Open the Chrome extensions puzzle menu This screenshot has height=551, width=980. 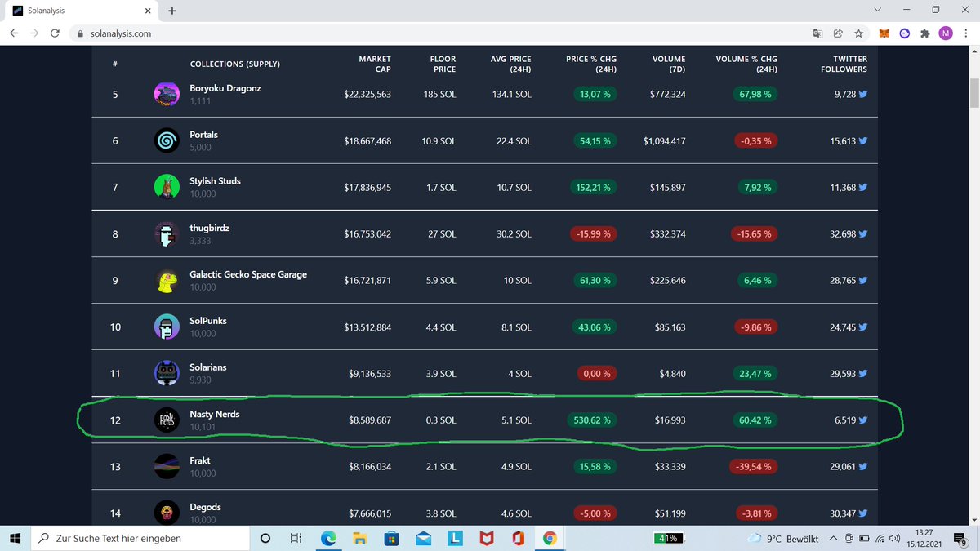[924, 33]
